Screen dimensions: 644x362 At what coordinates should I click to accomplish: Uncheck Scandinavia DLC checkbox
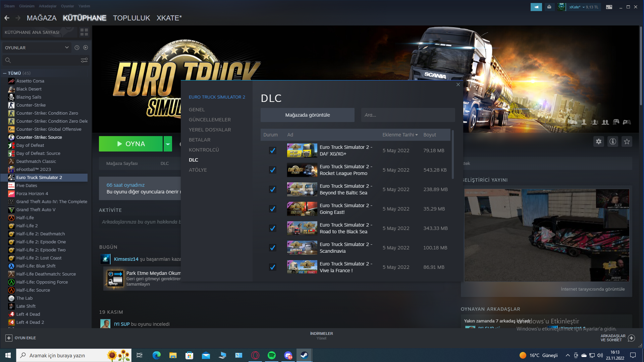tap(273, 248)
